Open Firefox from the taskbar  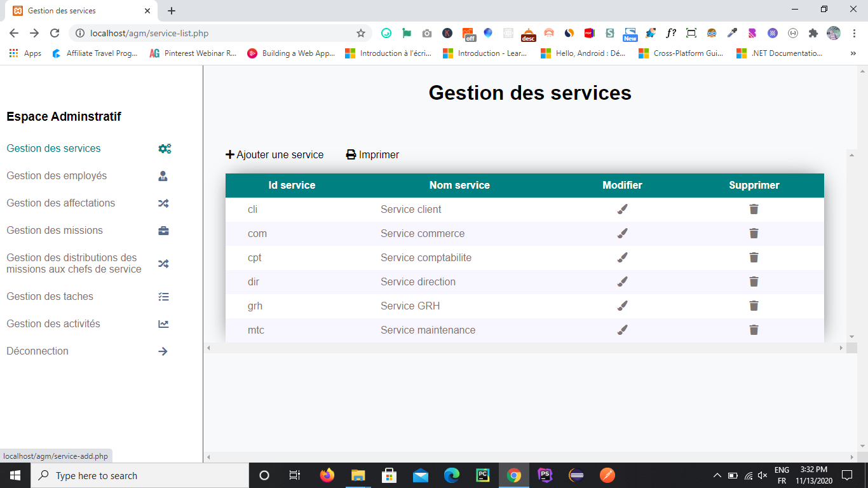click(x=327, y=475)
